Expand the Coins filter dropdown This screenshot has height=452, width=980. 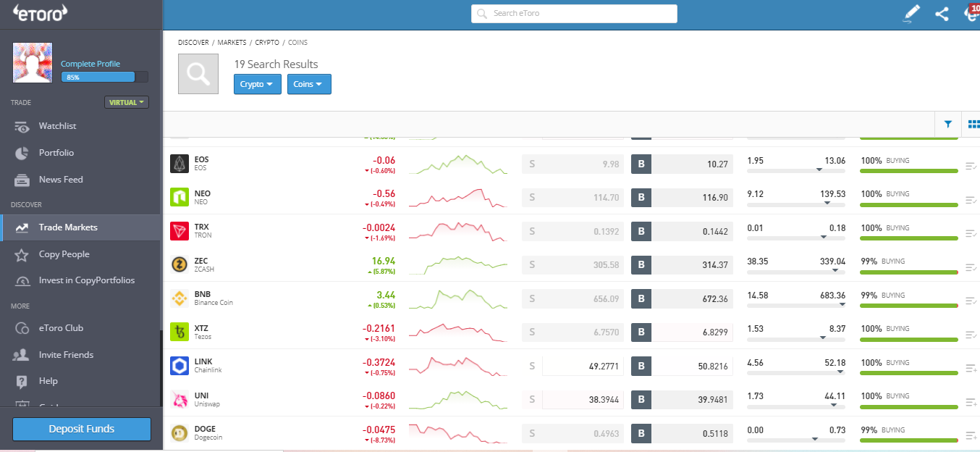309,84
